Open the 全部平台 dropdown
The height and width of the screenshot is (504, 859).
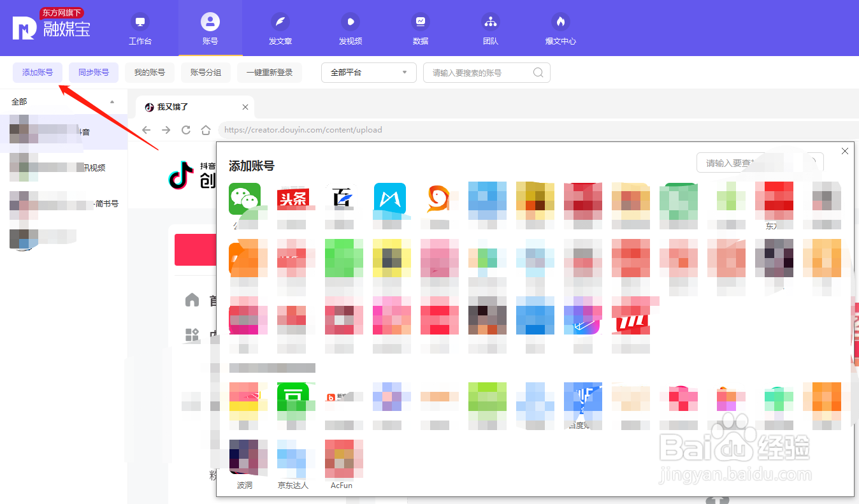[369, 73]
